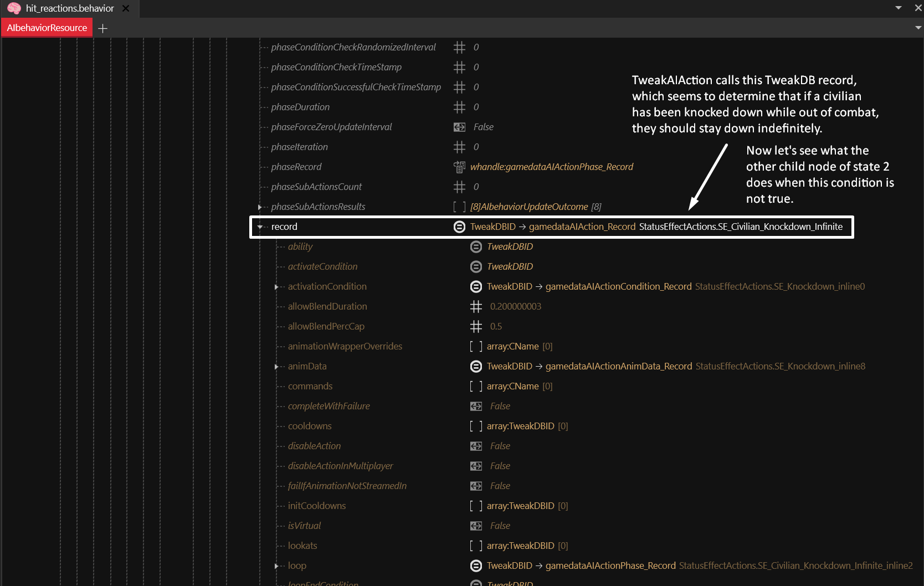The height and width of the screenshot is (586, 924).
Task: Click the array icon for phaseSubActionsResults
Action: 459,207
